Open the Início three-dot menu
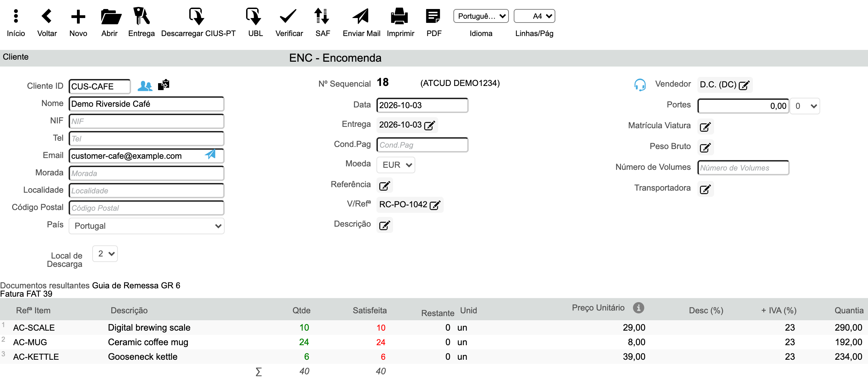 click(x=16, y=16)
